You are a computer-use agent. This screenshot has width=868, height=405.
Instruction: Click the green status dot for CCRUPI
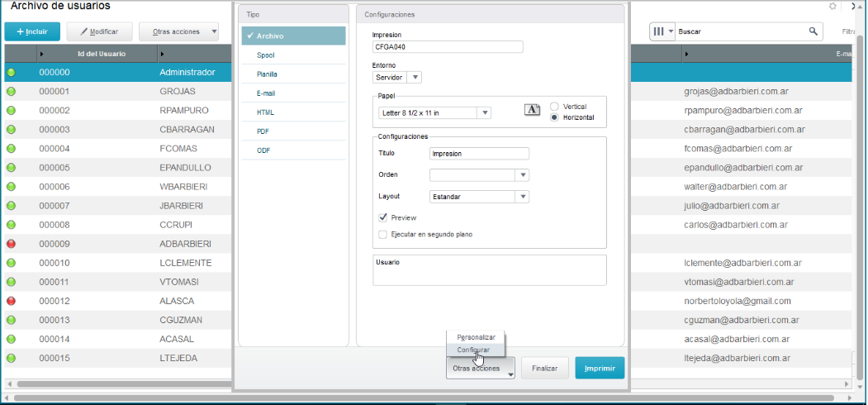point(11,225)
